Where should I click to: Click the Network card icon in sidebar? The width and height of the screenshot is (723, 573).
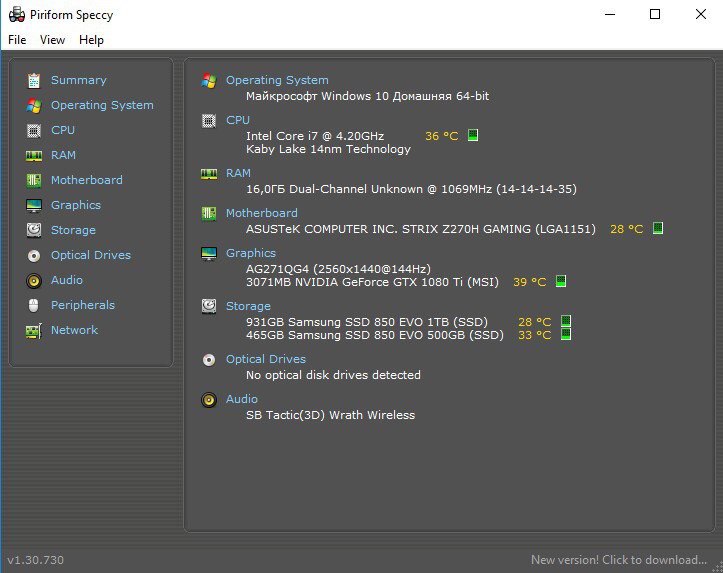(34, 331)
